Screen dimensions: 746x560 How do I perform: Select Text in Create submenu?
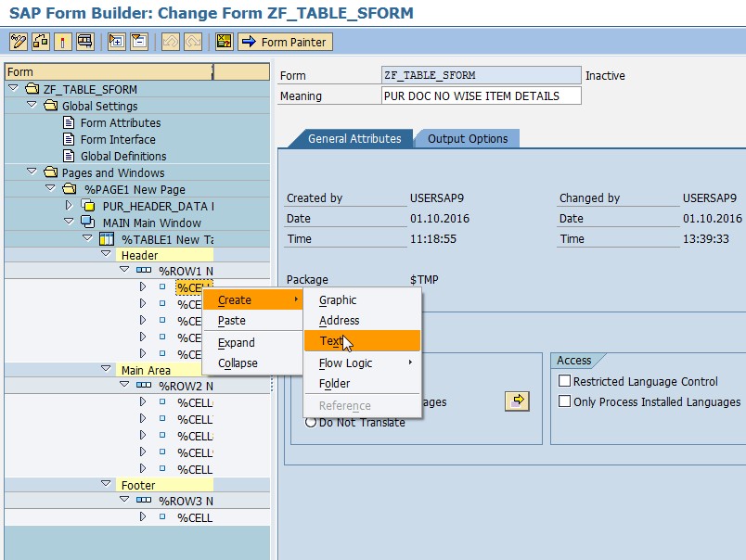362,341
